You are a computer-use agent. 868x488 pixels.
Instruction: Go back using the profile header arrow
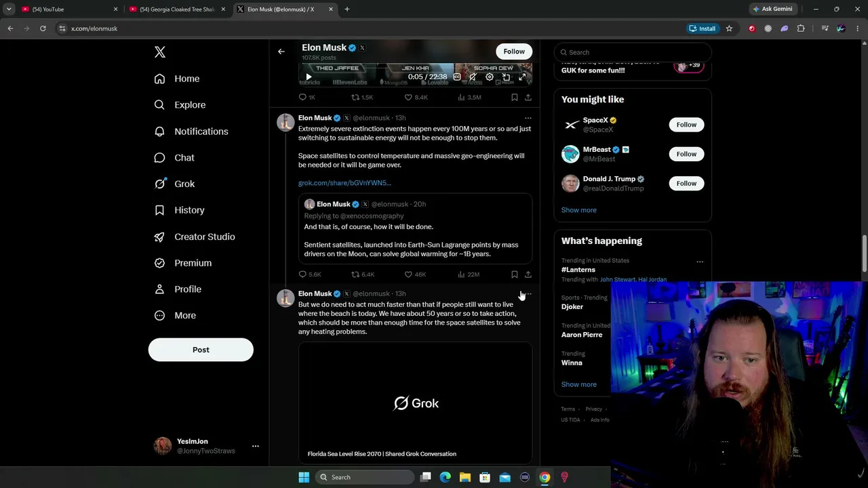click(x=281, y=52)
